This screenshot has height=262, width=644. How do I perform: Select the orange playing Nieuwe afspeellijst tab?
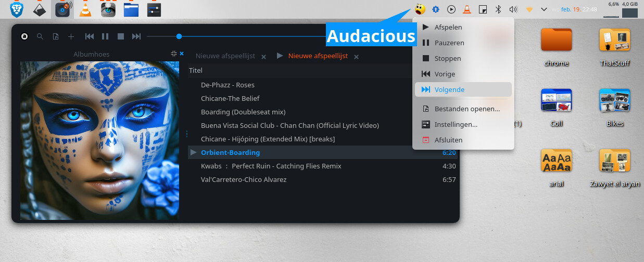[x=318, y=56]
